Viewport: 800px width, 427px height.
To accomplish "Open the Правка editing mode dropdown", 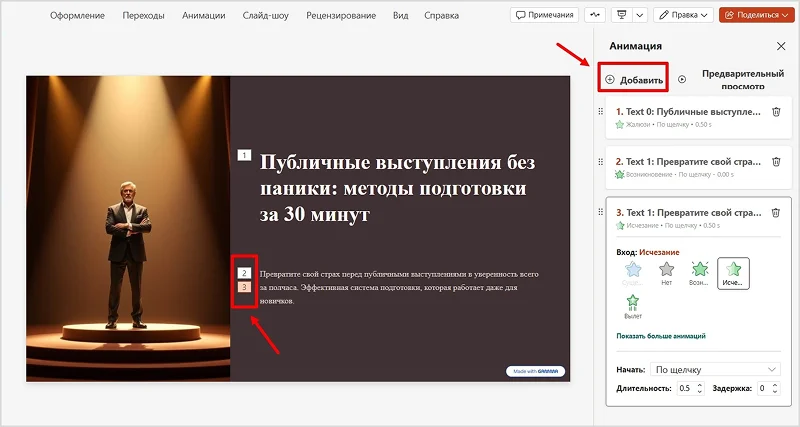I will click(x=683, y=15).
